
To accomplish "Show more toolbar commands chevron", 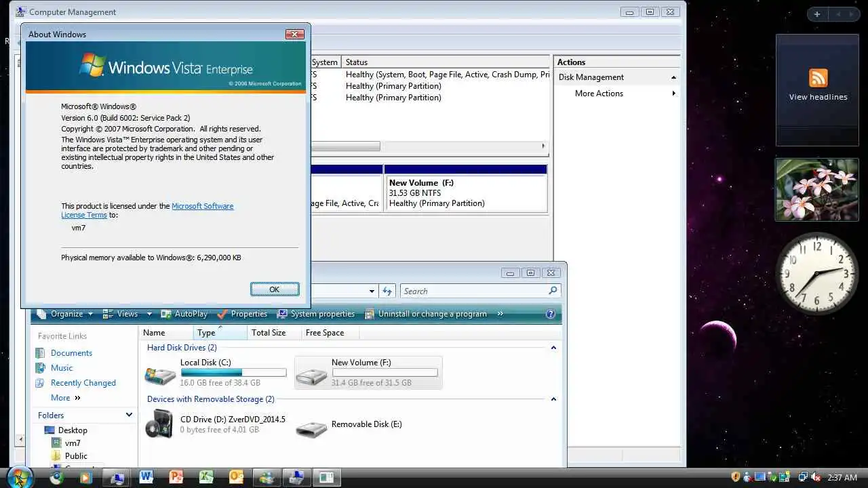I will pos(500,314).
